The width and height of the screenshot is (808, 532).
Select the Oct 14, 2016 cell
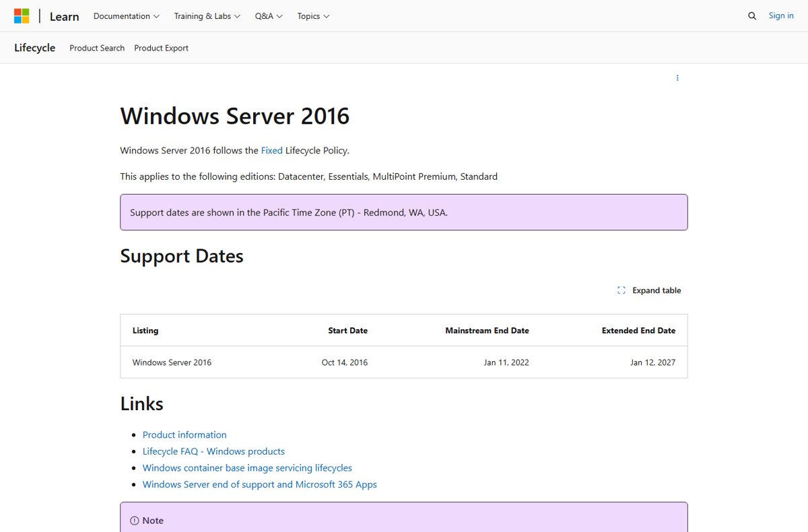pyautogui.click(x=345, y=362)
